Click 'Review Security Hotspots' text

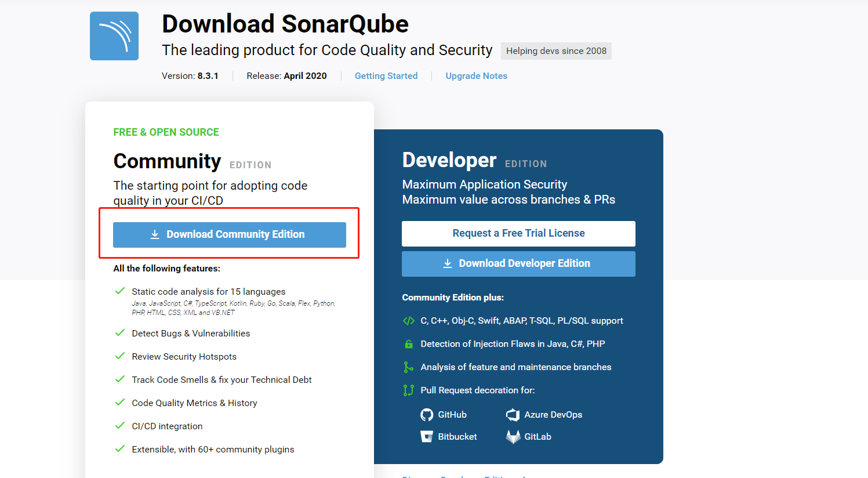click(184, 357)
